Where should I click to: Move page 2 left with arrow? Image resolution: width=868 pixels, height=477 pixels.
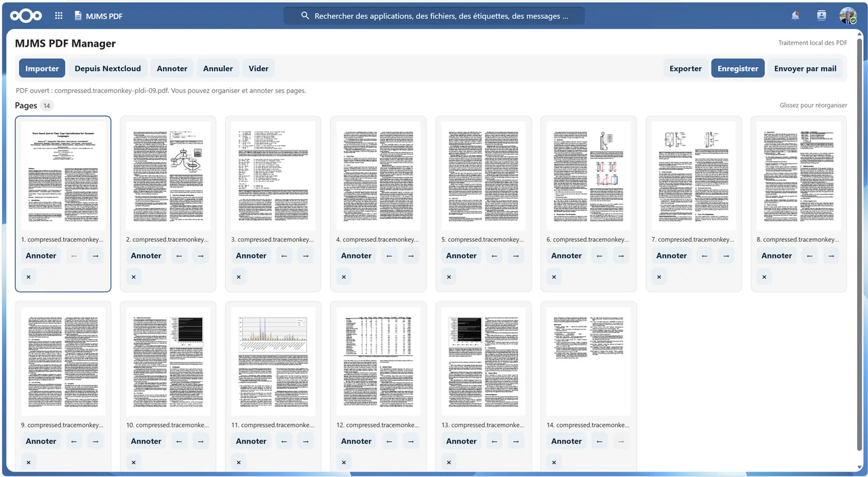(x=179, y=255)
